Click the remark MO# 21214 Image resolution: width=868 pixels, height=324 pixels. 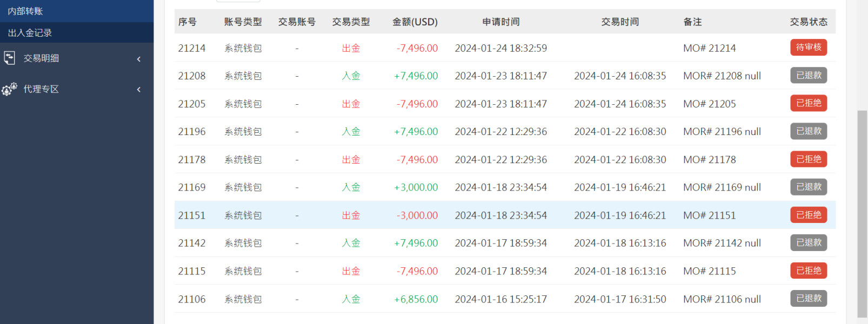click(x=710, y=48)
